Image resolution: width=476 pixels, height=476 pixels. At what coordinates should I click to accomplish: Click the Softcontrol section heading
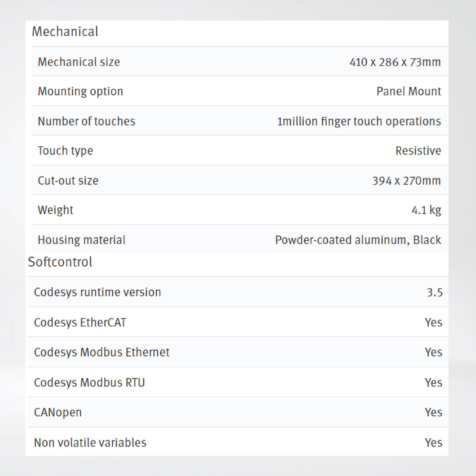60,262
